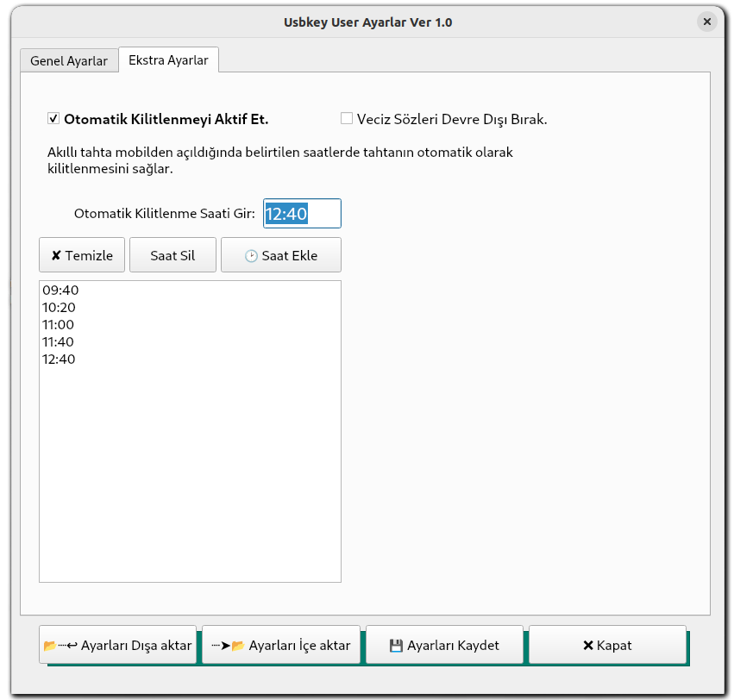Save settings via Ayarları Kaydet
Image resolution: width=734 pixels, height=700 pixels.
click(x=444, y=645)
